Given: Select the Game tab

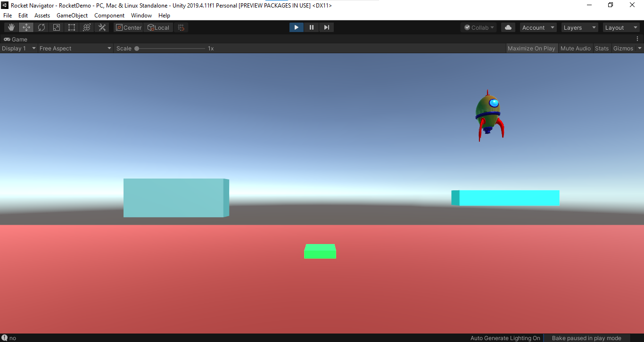Looking at the screenshot, I should click(x=16, y=39).
